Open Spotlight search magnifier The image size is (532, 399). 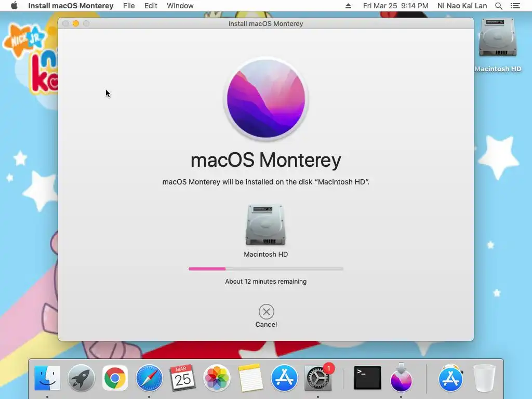point(498,6)
